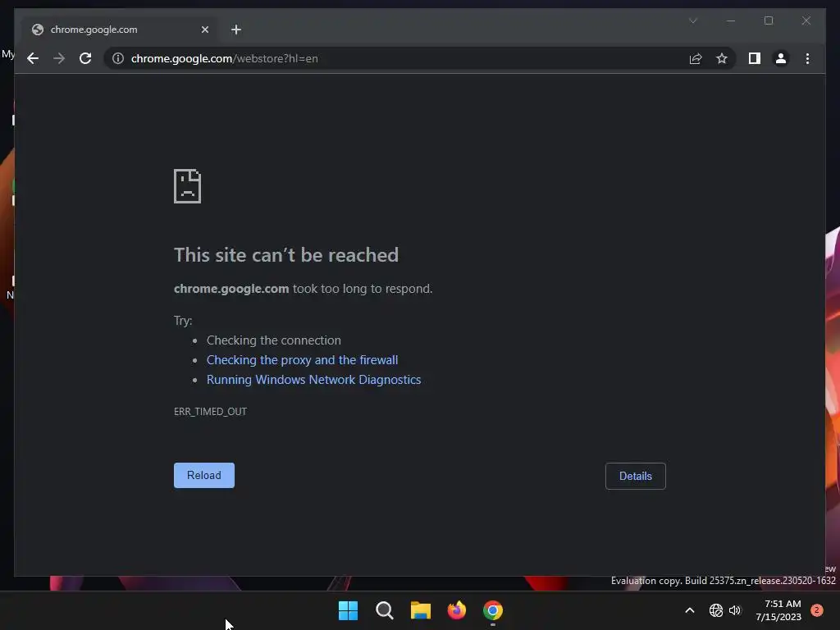Show hidden system tray icons
This screenshot has height=630, width=840.
coord(689,610)
